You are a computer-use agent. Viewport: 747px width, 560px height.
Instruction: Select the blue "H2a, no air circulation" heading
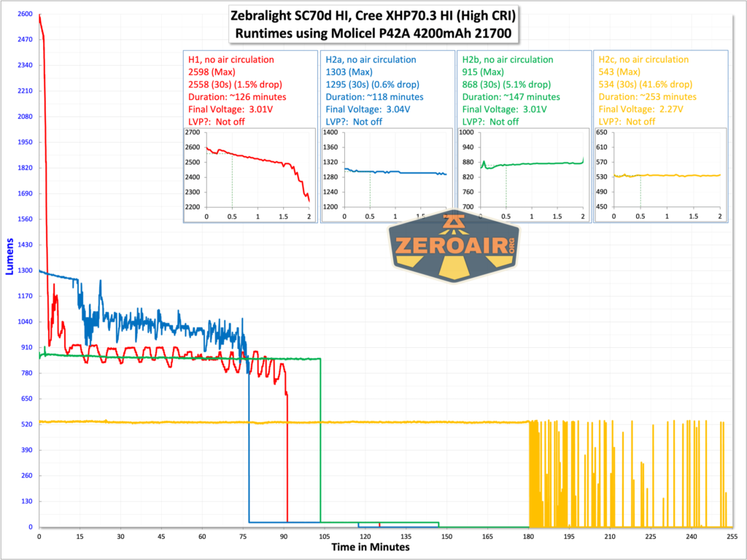(371, 60)
